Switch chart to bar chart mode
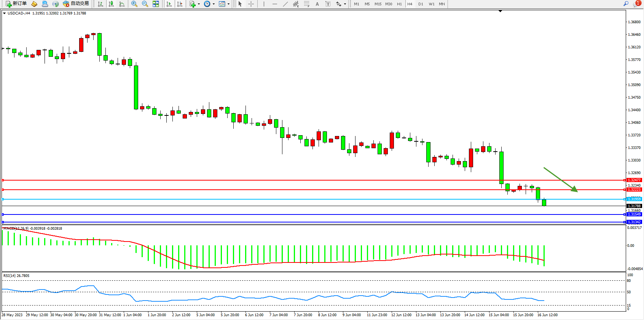The width and height of the screenshot is (644, 320). point(100,4)
